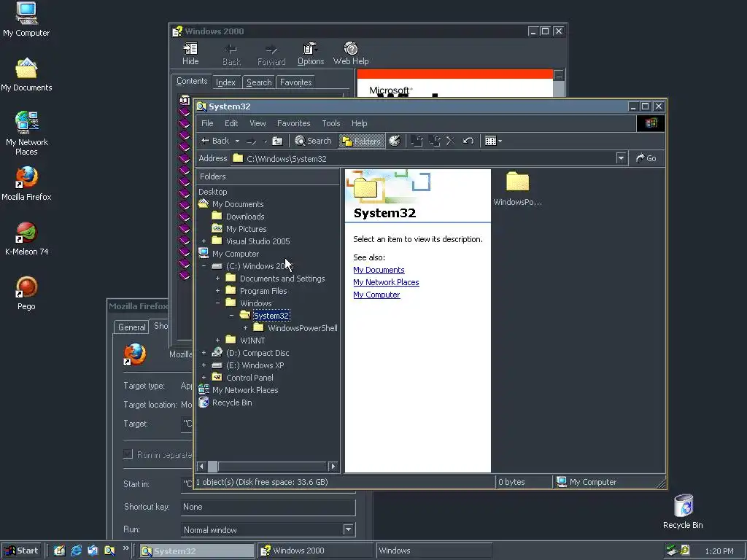Collapse the Windows folder node

pos(217,303)
